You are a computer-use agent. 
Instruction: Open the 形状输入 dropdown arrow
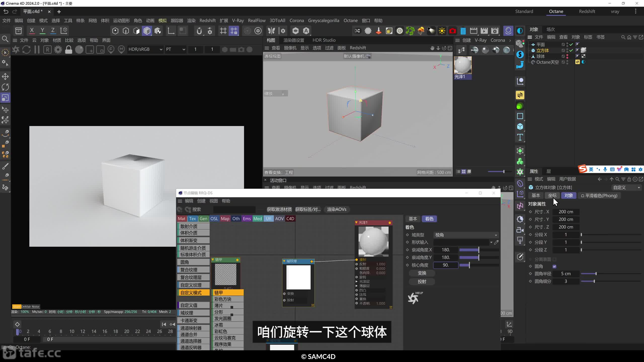491,242
